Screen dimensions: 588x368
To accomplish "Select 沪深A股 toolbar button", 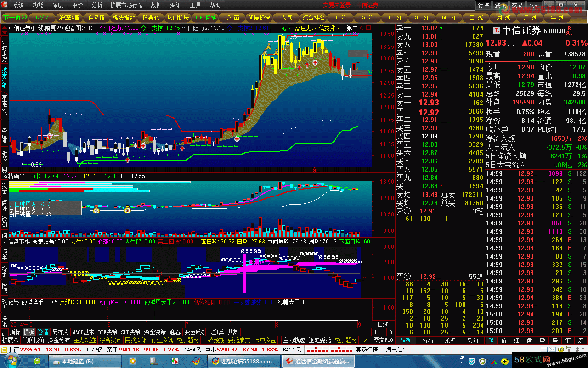I will point(69,17).
